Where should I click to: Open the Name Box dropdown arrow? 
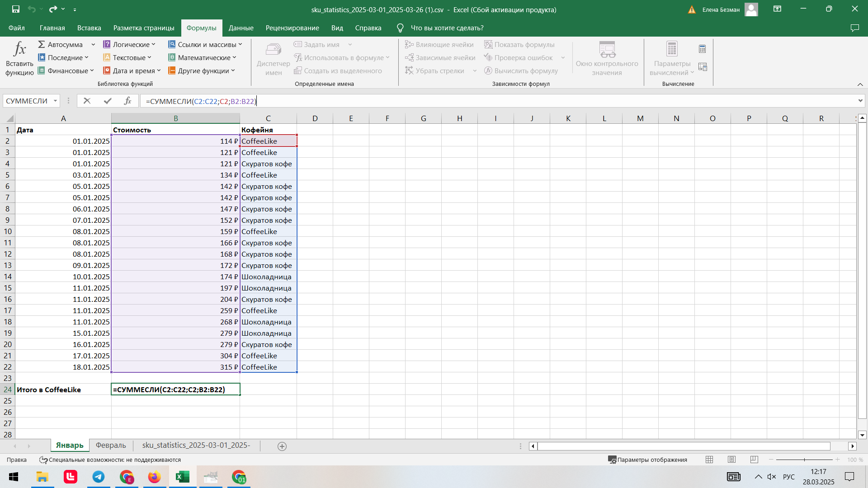point(55,101)
